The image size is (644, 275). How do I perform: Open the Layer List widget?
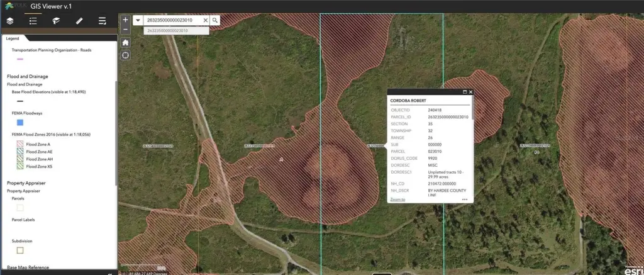[10, 21]
